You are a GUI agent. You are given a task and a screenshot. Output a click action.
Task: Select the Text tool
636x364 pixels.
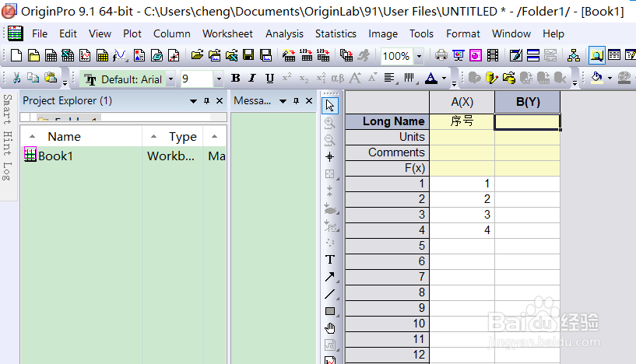(330, 260)
